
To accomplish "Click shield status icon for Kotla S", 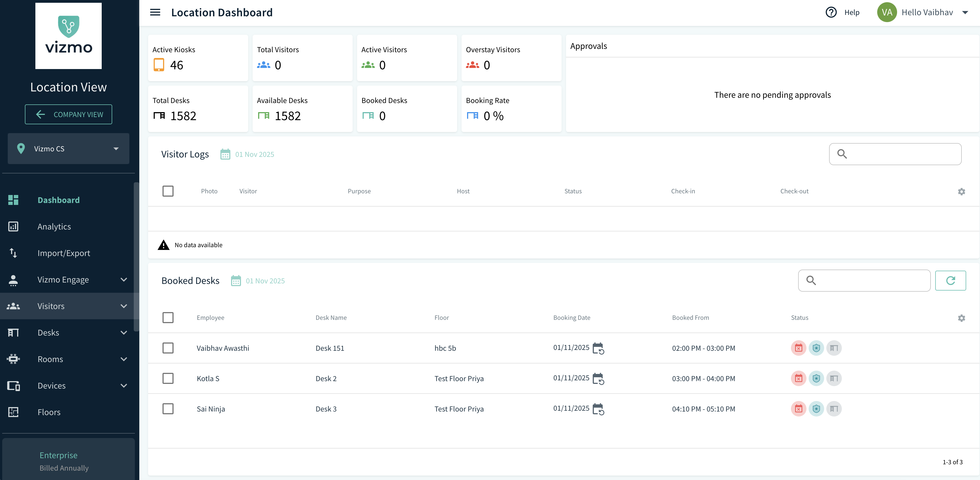I will [816, 379].
